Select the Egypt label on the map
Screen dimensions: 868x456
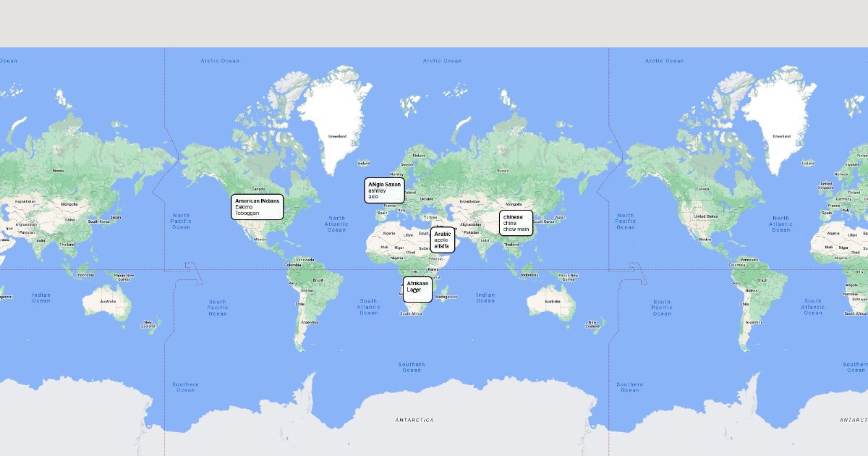pyautogui.click(x=423, y=233)
